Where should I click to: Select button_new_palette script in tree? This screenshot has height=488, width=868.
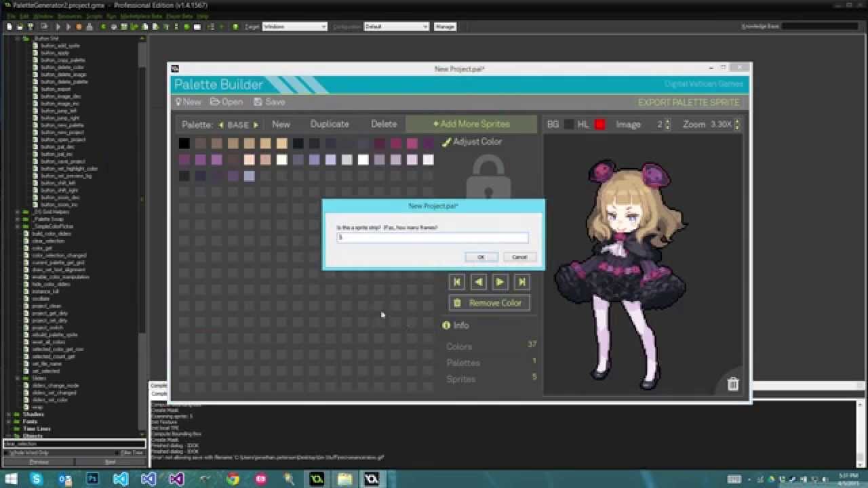(62, 125)
